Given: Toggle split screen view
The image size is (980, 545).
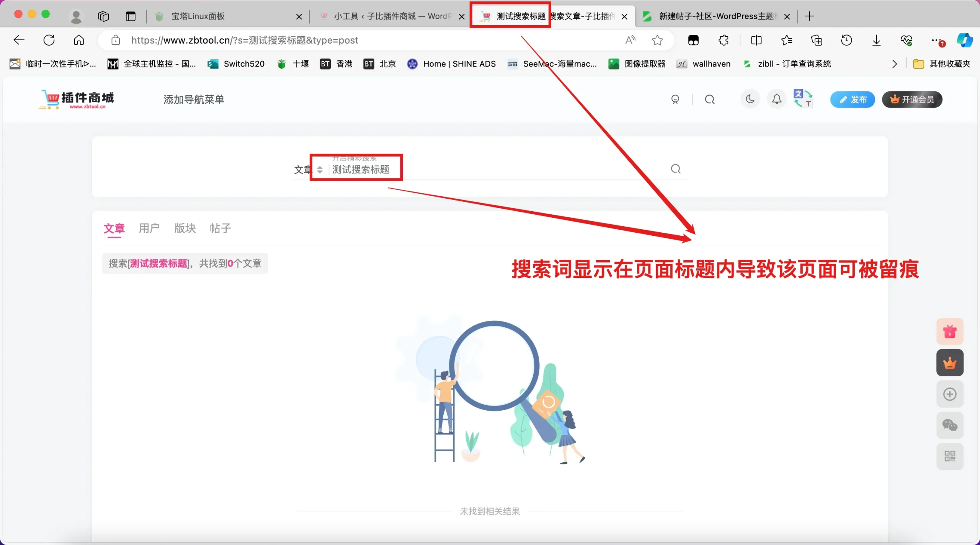Looking at the screenshot, I should (x=756, y=40).
